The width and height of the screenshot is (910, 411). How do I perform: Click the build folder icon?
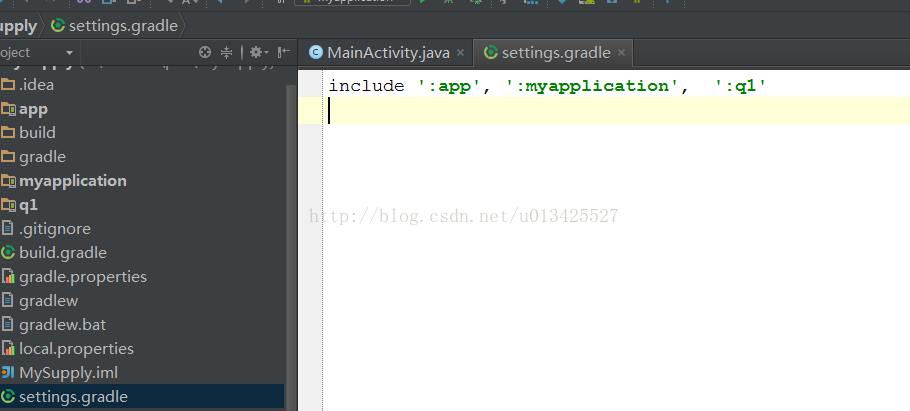point(8,133)
